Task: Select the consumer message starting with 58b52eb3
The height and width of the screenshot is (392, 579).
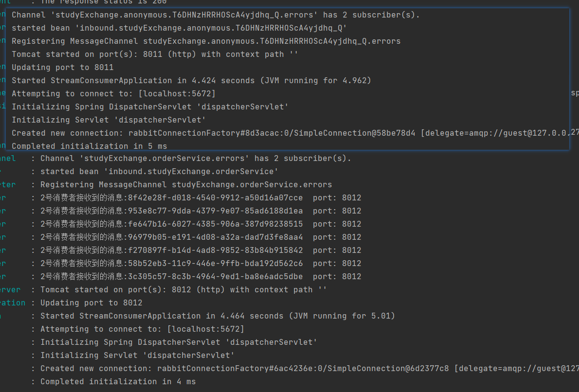Action: (x=200, y=264)
